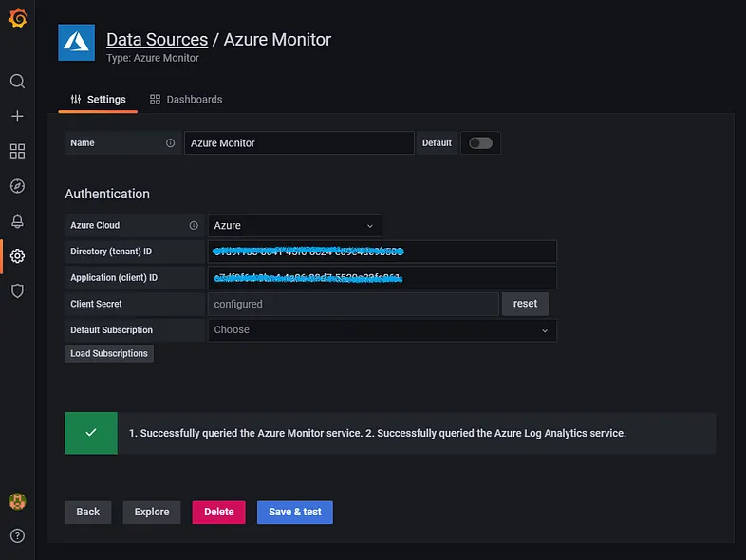Open the Alerting bell icon
The width and height of the screenshot is (746, 560).
pos(18,221)
